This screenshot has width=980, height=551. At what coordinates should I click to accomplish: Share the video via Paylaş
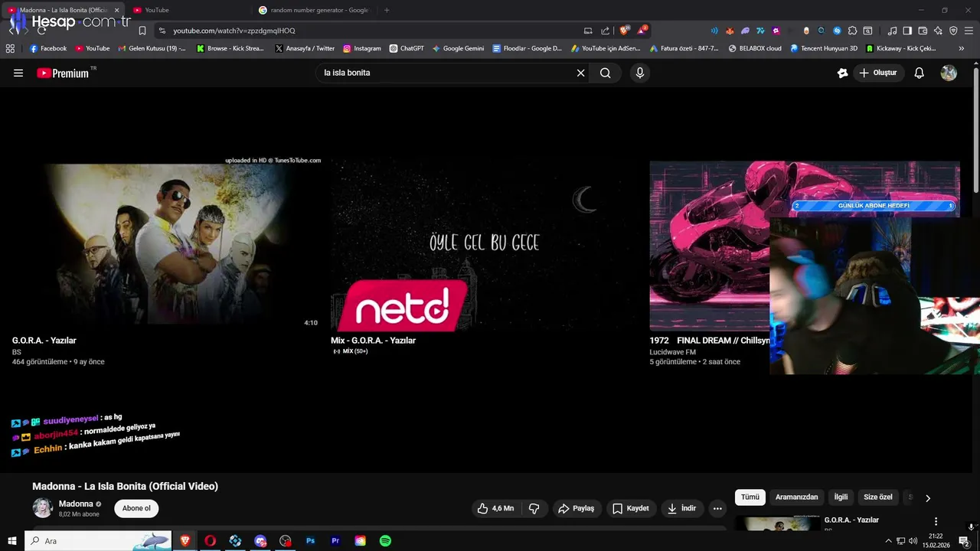click(x=576, y=508)
